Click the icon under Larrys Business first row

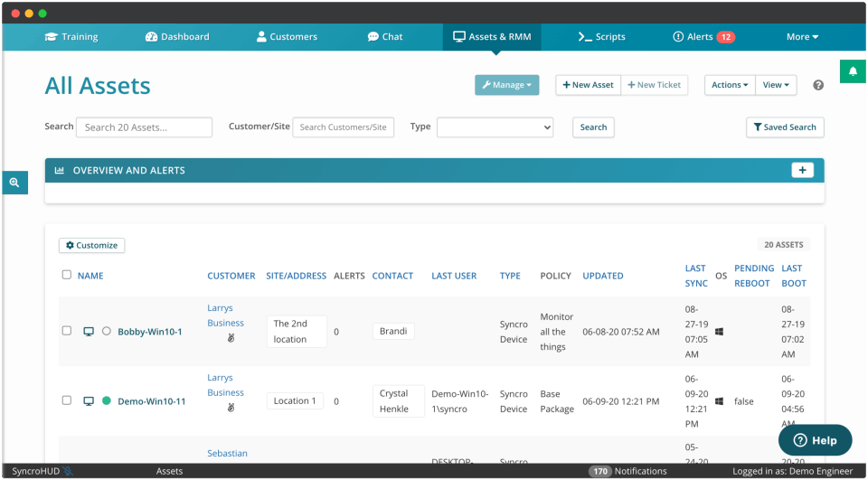coord(231,338)
